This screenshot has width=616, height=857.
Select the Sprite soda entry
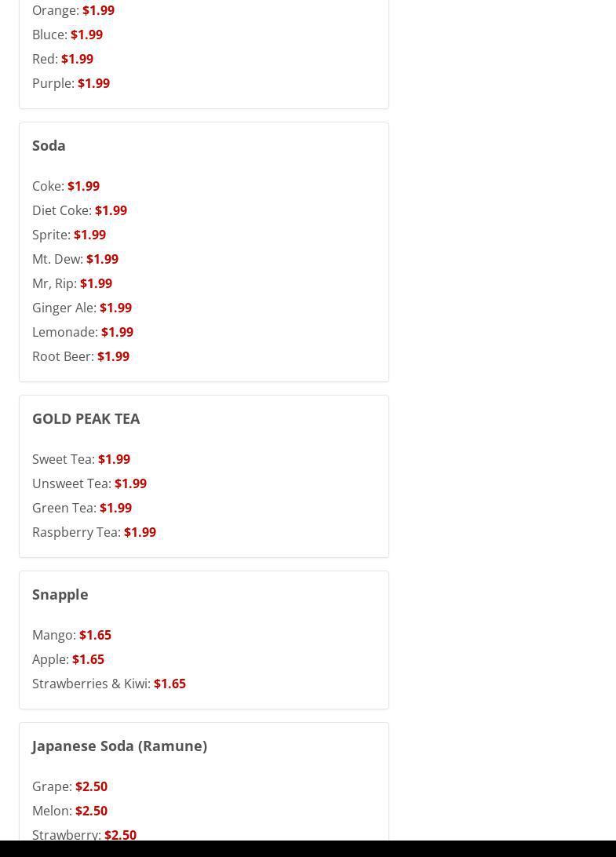(52, 235)
